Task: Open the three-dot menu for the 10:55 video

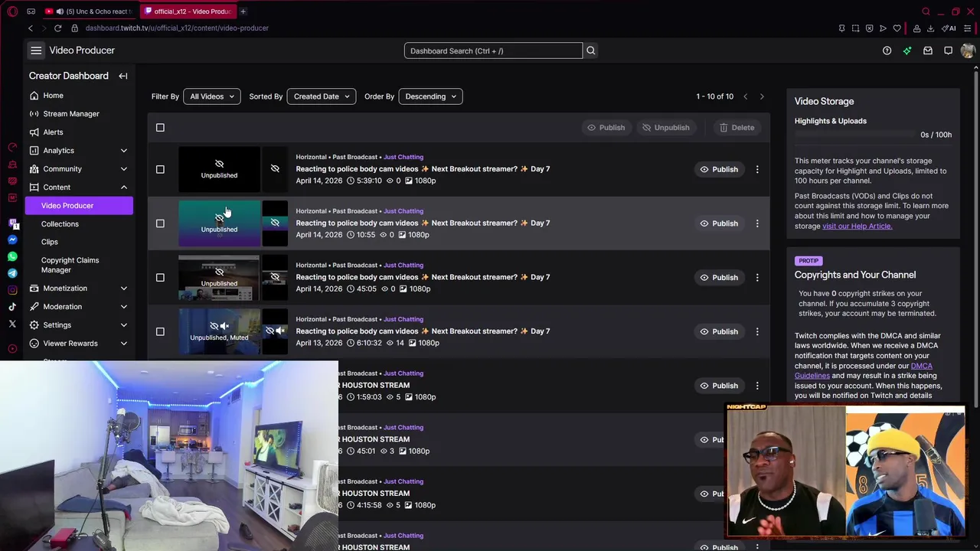Action: coord(757,223)
